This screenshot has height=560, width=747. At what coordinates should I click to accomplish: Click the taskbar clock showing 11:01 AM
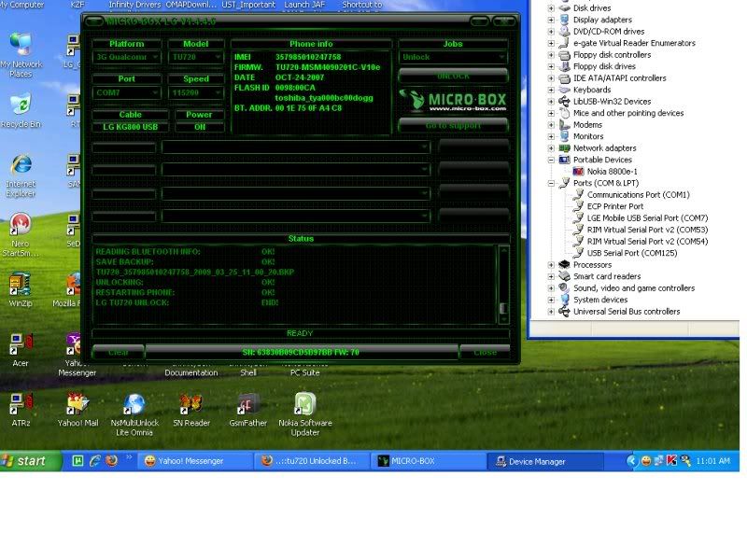[713, 461]
